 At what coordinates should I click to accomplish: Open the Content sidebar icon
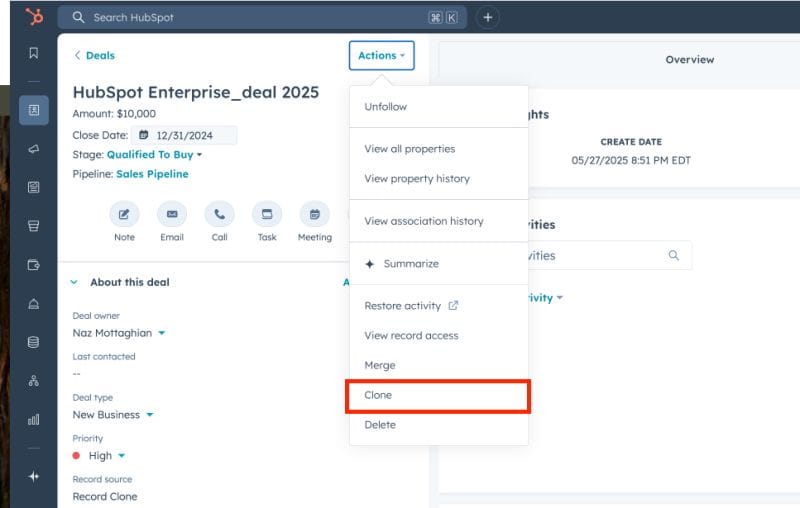[x=34, y=187]
